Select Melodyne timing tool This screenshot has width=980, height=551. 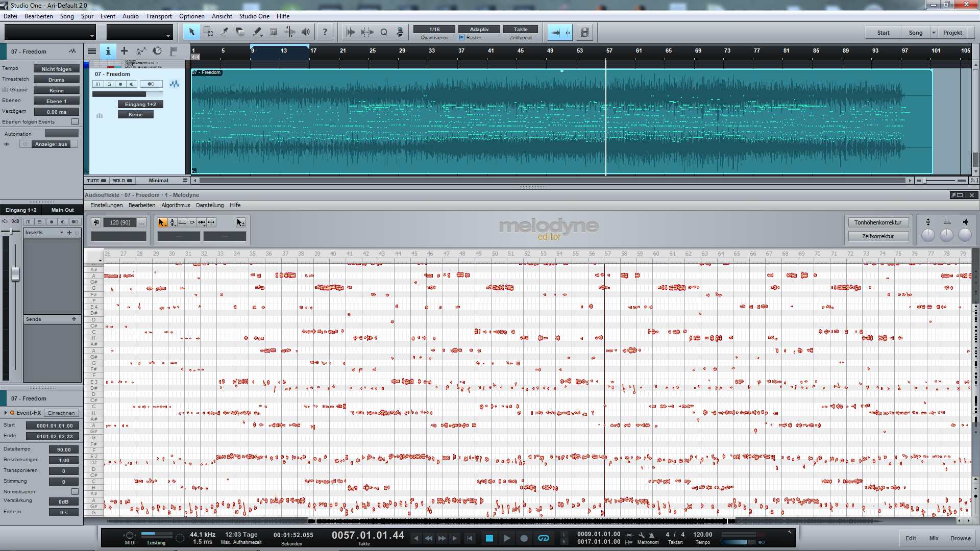pos(202,222)
